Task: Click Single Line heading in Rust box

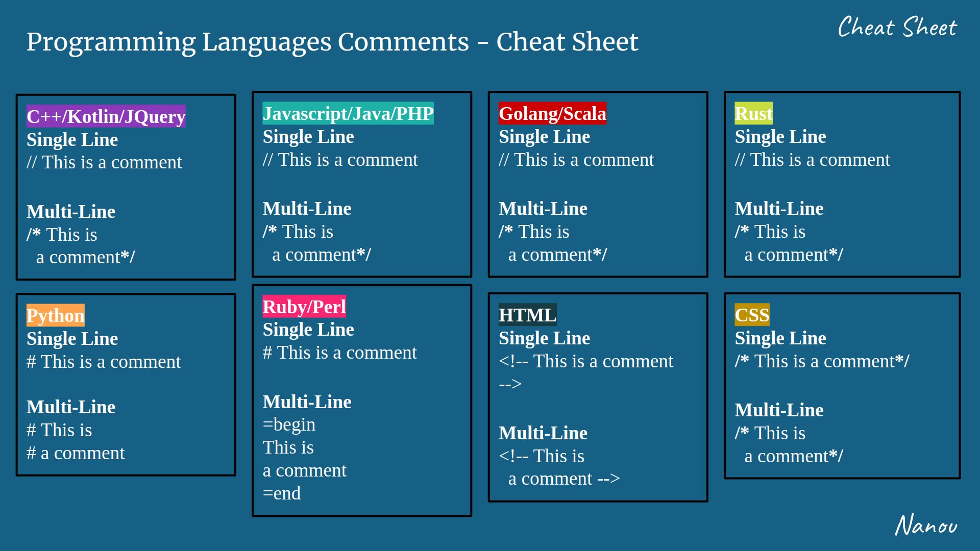Action: (x=780, y=137)
